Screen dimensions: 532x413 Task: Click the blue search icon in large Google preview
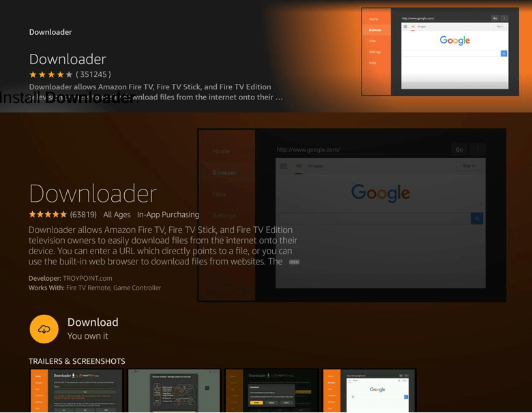click(x=477, y=218)
